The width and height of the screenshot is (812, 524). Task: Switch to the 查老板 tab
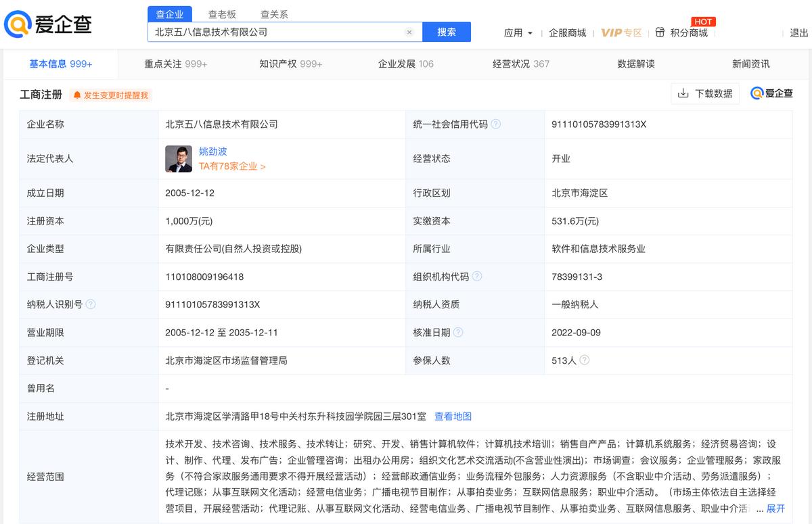coord(221,14)
